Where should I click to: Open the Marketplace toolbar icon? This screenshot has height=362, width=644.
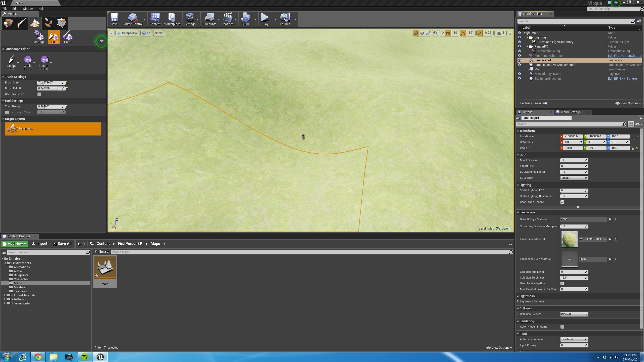click(172, 19)
